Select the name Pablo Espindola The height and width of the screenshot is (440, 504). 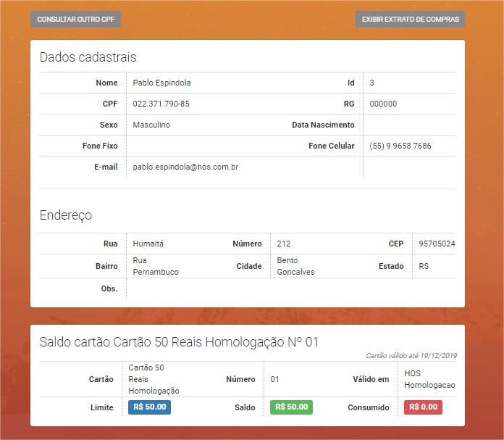pos(161,83)
